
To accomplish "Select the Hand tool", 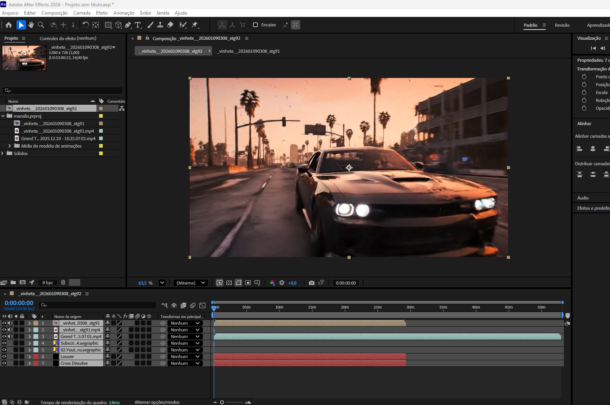I will [x=31, y=25].
